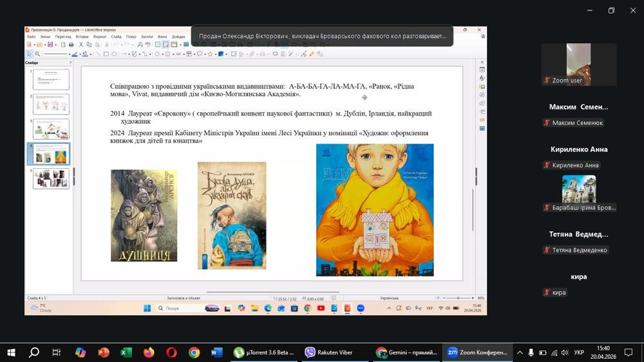Open the Save button dropdown arrow
This screenshot has width=644, height=362.
(55, 45)
